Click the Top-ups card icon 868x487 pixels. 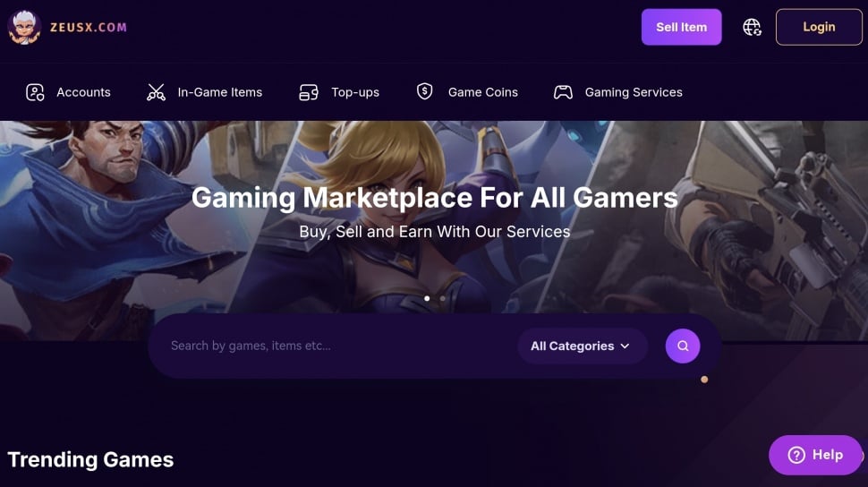click(309, 92)
